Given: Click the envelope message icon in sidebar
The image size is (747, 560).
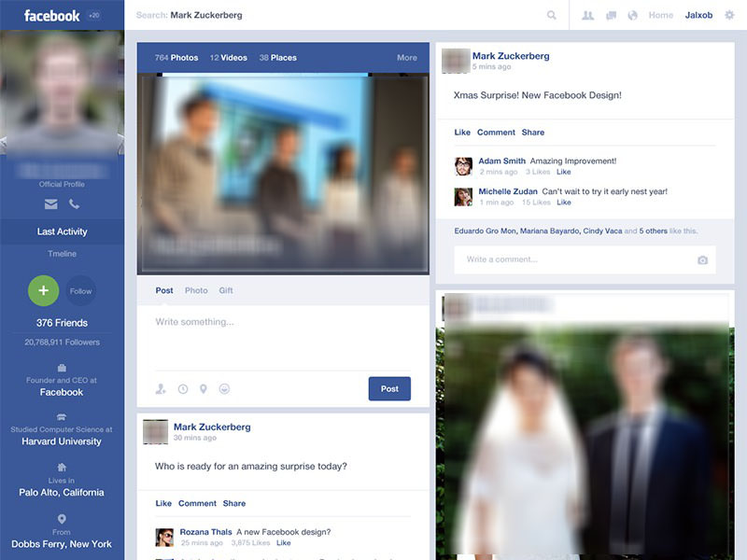Looking at the screenshot, I should (51, 204).
